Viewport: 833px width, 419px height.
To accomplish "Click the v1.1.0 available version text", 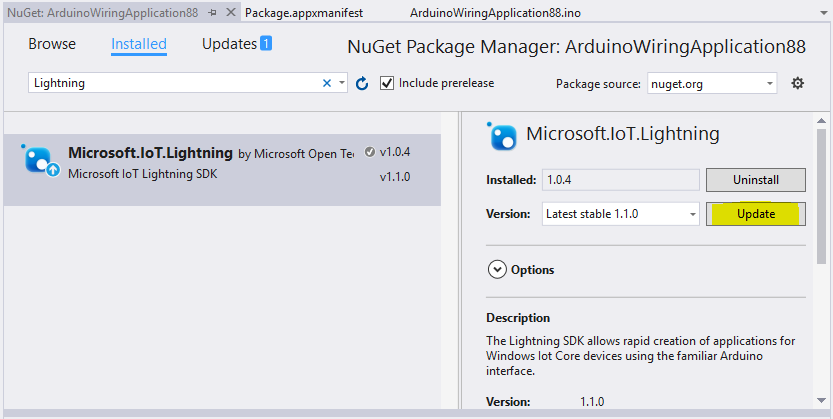I will [395, 177].
